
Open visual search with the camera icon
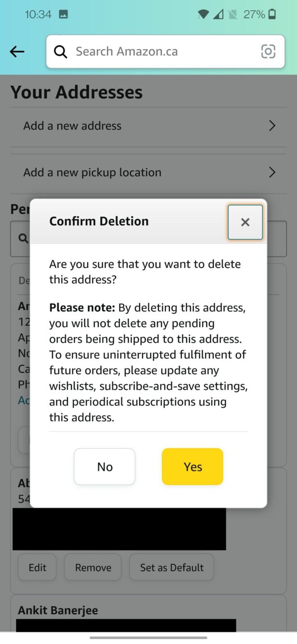pos(268,51)
